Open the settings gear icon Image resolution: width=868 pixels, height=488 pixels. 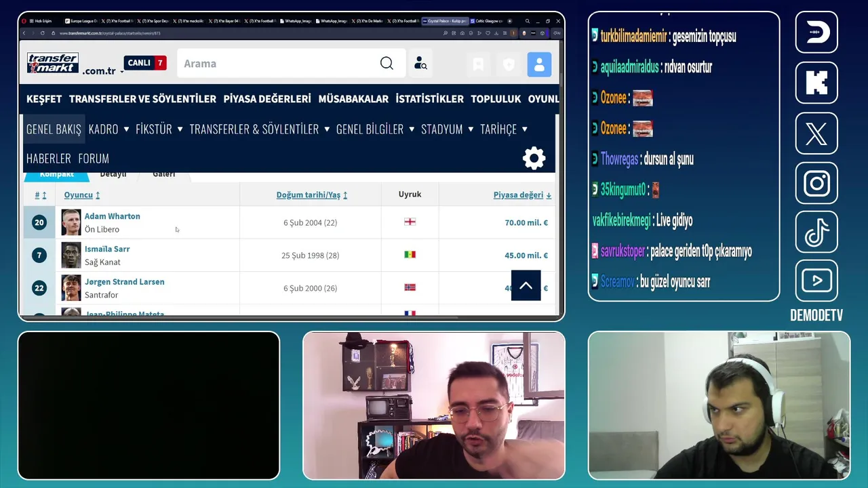coord(534,158)
